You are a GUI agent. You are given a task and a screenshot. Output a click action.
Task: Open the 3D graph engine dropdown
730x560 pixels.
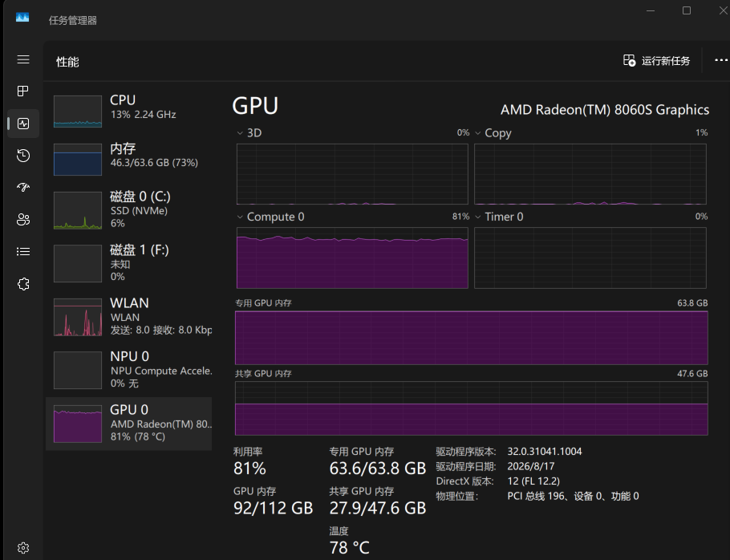(240, 133)
